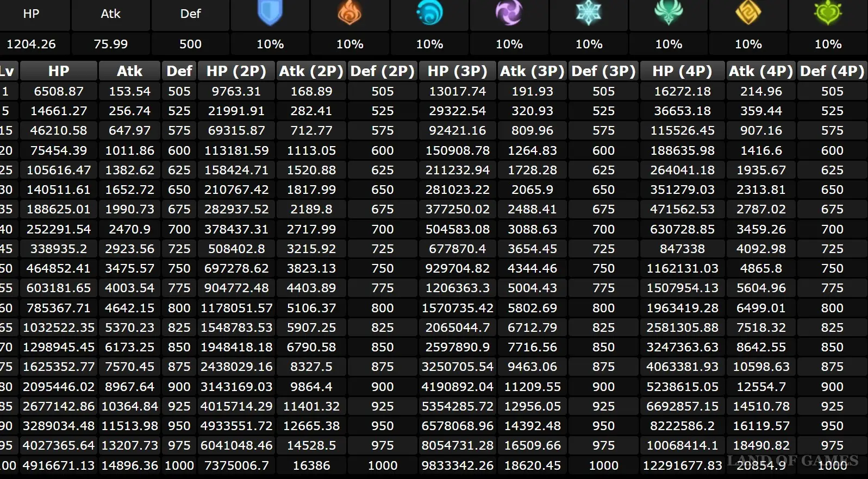Select the HP (3P) cell 13017.74
Image resolution: width=868 pixels, height=479 pixels.
[457, 91]
